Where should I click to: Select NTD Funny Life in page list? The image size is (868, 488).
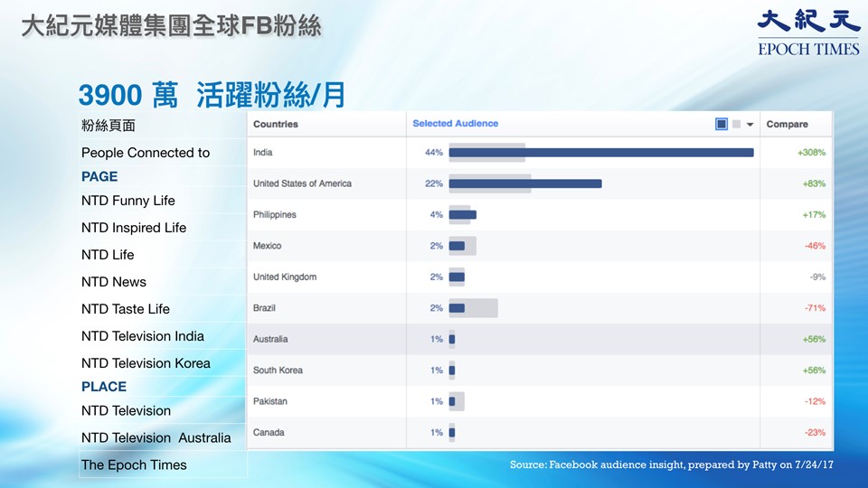(x=127, y=201)
